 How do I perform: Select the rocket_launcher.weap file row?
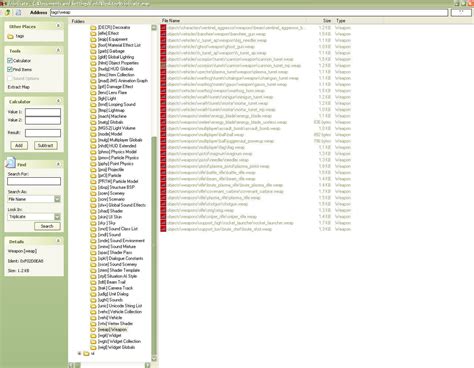pos(256,223)
